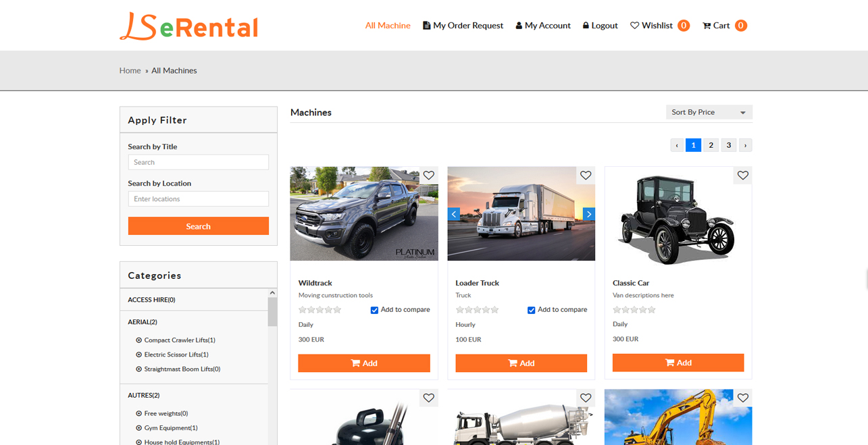Open the Sort By Price dropdown
This screenshot has height=445, width=868.
click(x=709, y=112)
